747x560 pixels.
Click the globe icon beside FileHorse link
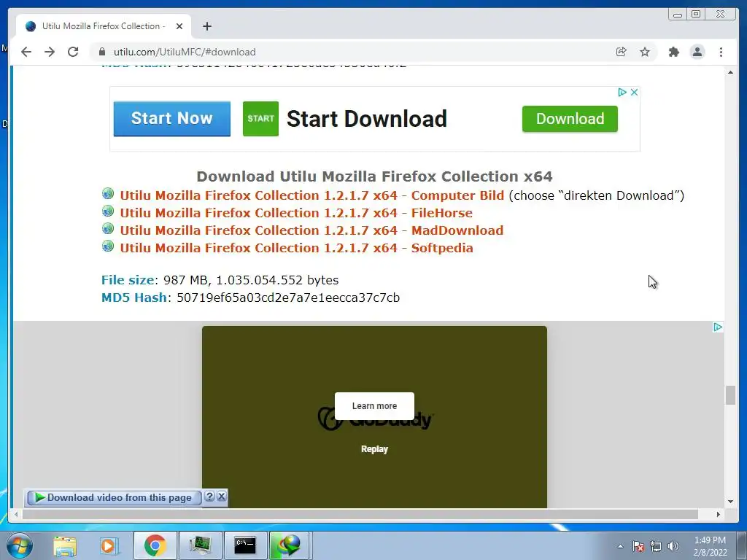click(x=108, y=211)
